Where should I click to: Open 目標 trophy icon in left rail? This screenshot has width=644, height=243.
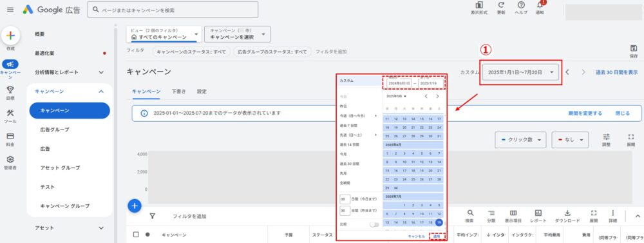click(x=10, y=90)
